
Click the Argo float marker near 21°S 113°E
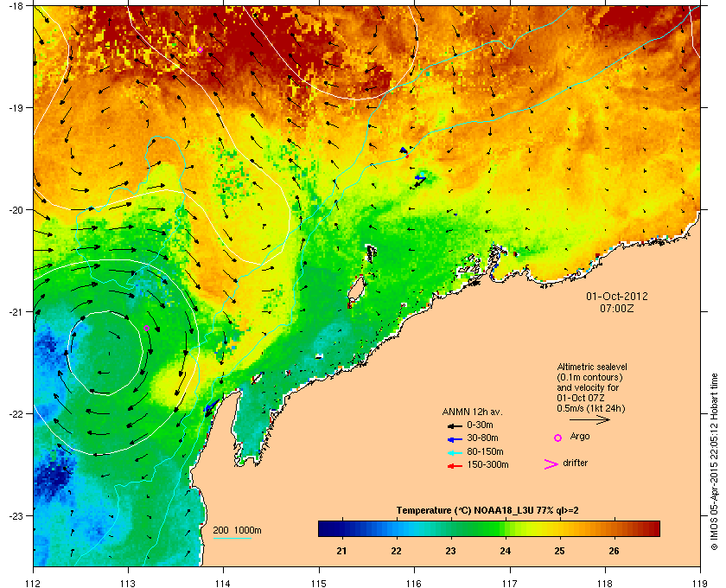[x=146, y=328]
